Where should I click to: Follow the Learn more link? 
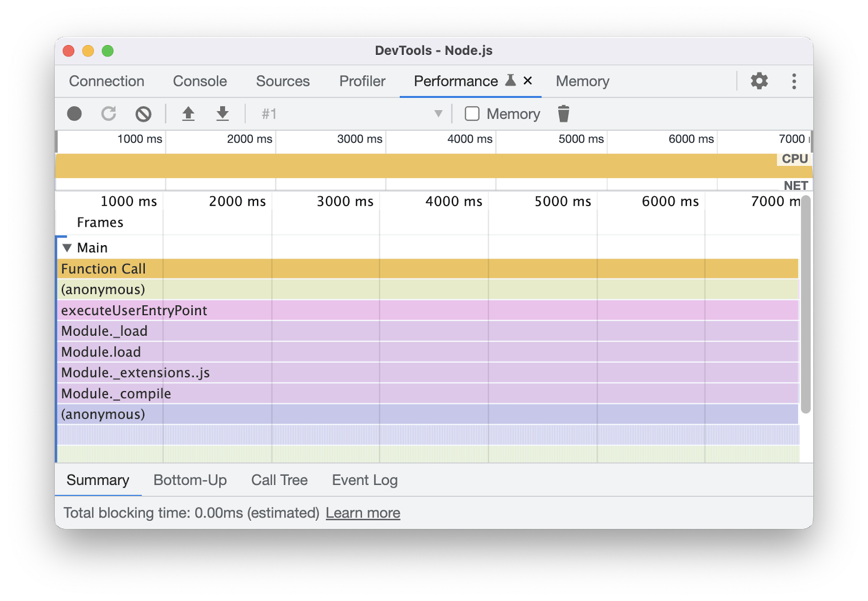[x=362, y=513]
